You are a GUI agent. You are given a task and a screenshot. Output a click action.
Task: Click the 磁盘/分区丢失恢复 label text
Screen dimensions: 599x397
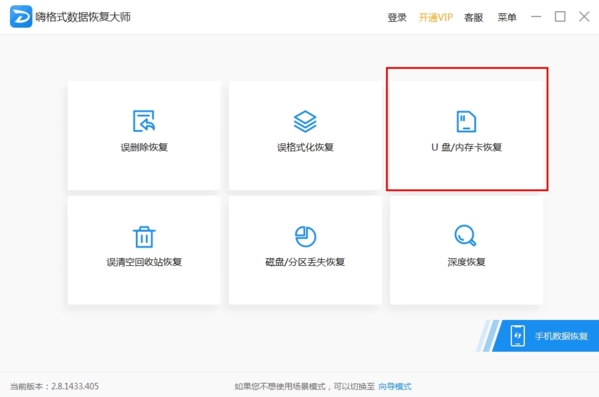305,262
